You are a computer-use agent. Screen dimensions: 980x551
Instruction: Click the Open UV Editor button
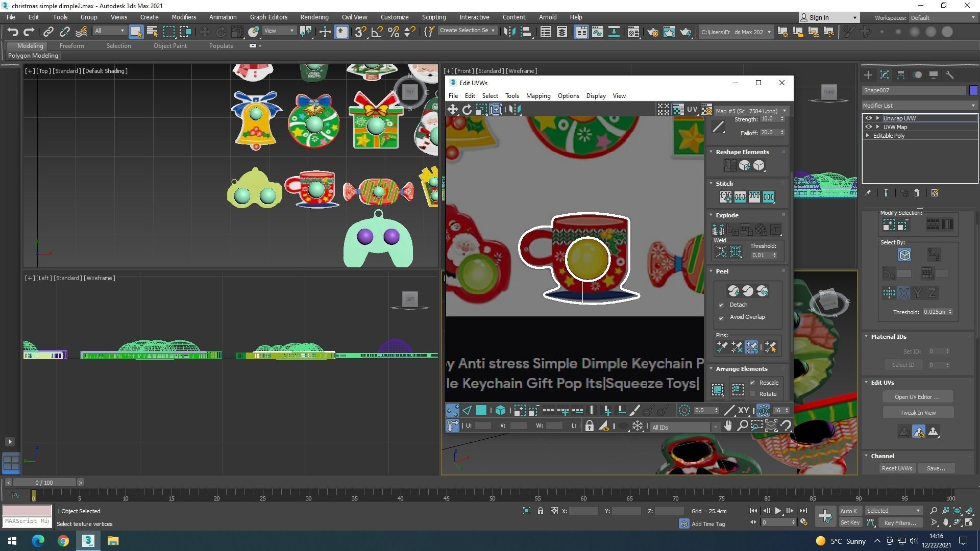pos(917,397)
